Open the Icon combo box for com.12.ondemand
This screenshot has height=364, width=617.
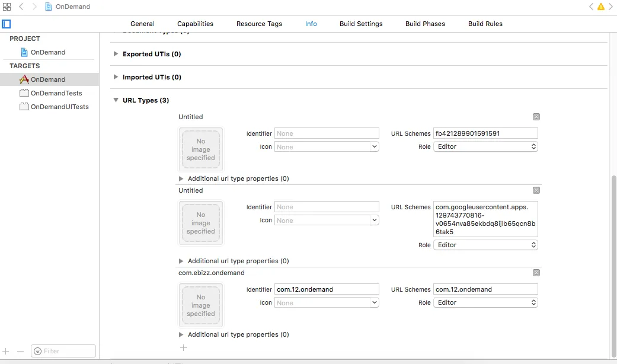click(x=327, y=302)
